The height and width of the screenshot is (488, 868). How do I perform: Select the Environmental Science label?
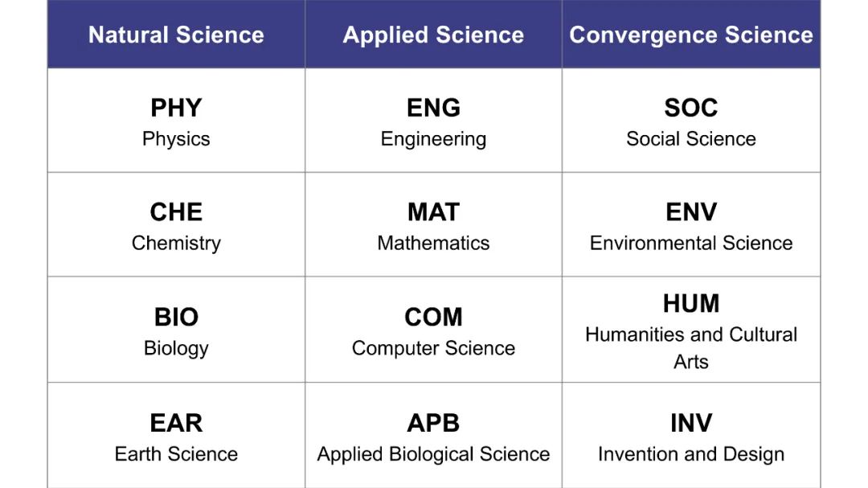691,243
